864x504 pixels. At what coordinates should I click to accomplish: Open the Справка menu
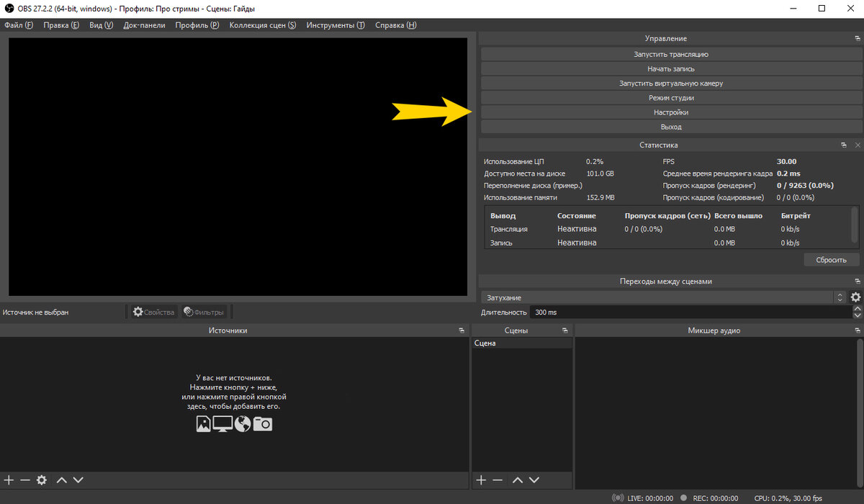[x=396, y=25]
